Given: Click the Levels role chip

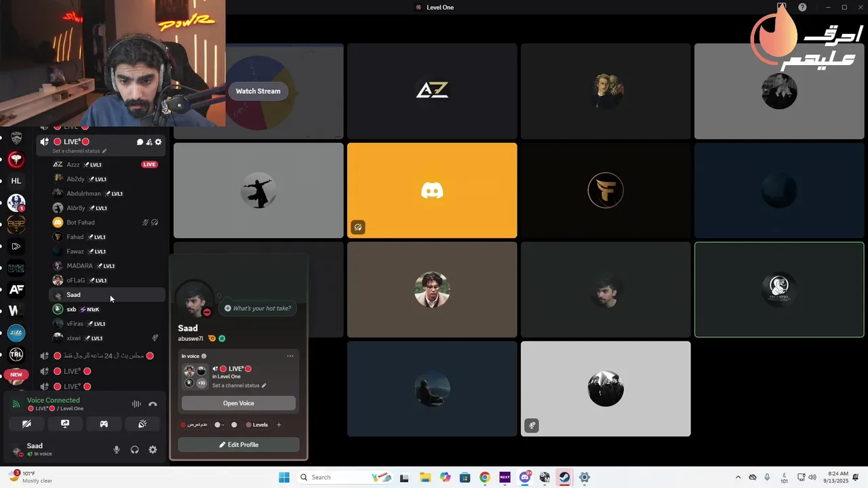Looking at the screenshot, I should pos(256,425).
